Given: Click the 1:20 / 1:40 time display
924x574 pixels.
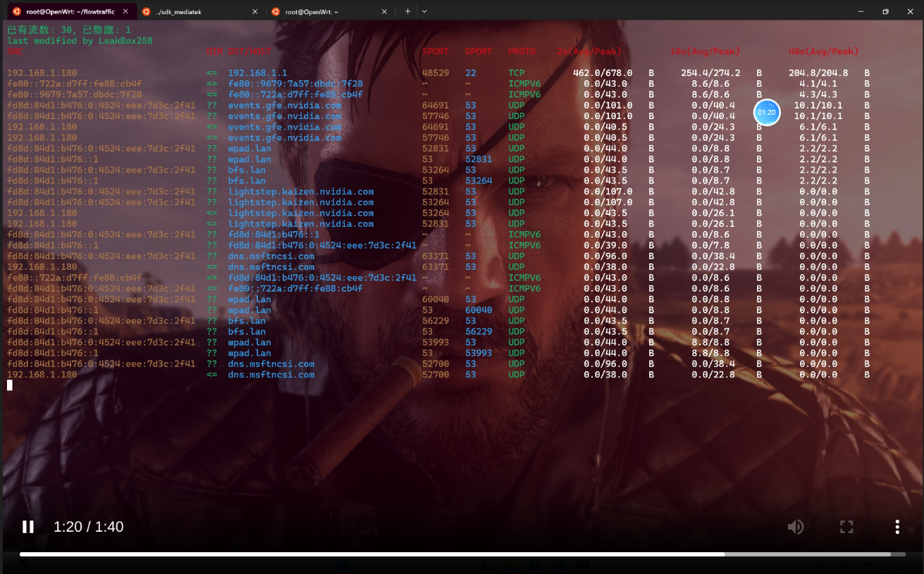Looking at the screenshot, I should click(x=89, y=527).
